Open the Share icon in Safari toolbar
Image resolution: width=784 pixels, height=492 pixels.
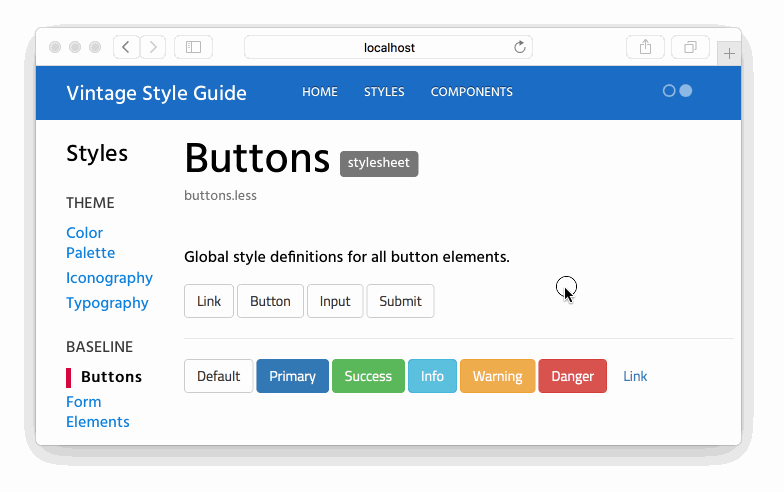(645, 47)
